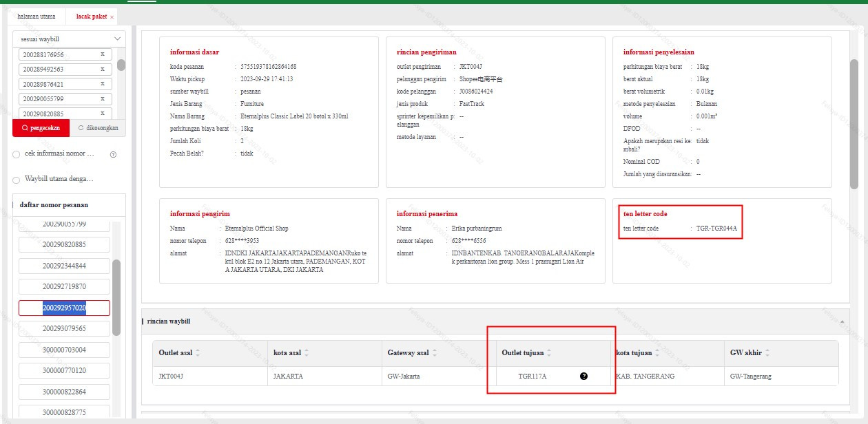Click the jenis produk value FastTrack
This screenshot has width=868, height=424.
click(x=472, y=104)
